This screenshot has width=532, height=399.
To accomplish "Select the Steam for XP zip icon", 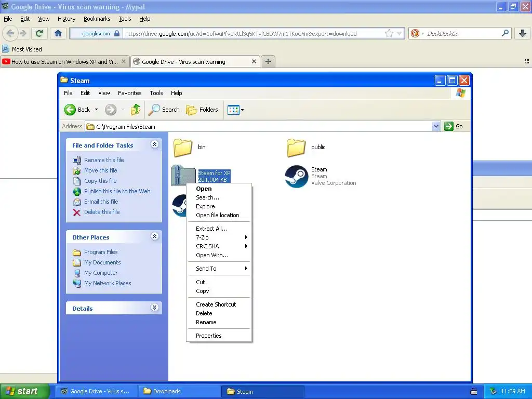I will [x=183, y=175].
